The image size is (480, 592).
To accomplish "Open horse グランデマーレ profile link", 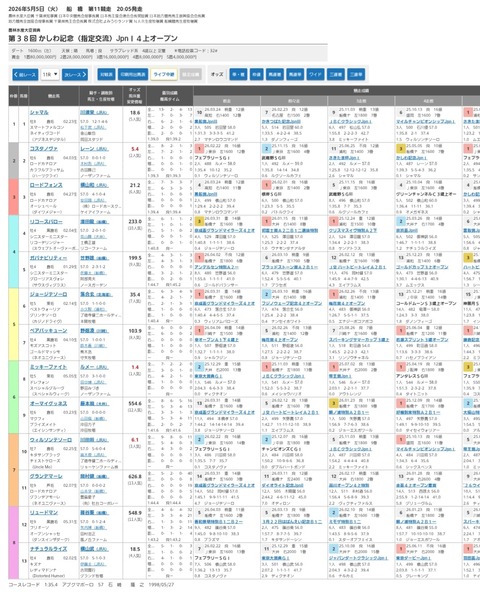I will 46,476.
